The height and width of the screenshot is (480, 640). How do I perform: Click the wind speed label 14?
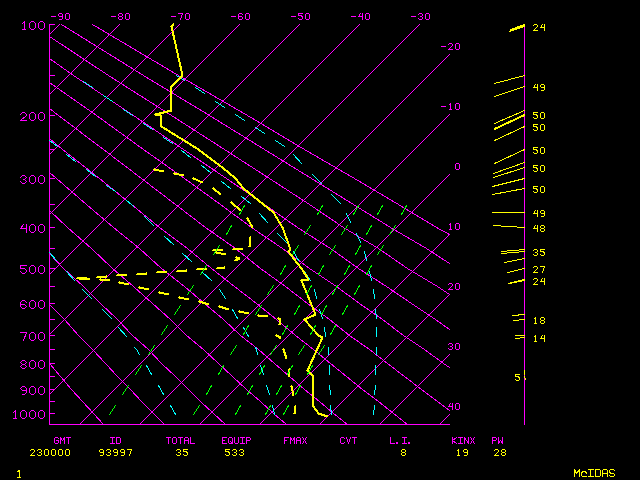(538, 339)
